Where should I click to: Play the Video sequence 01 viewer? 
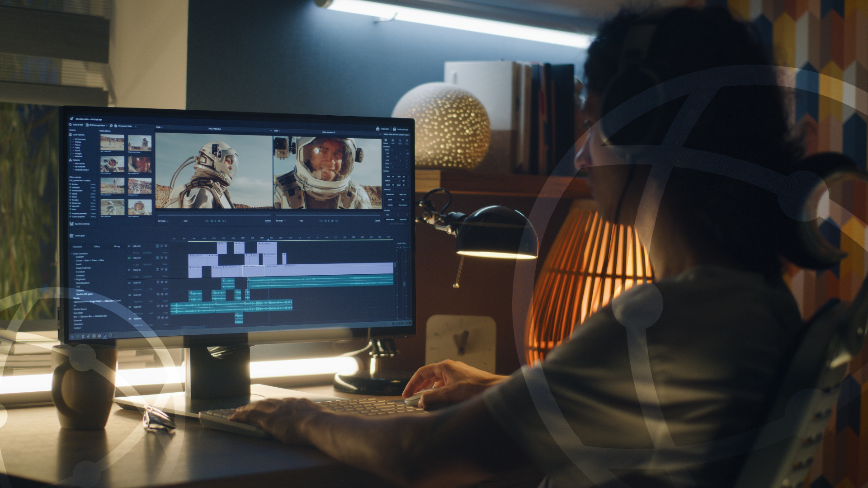click(x=329, y=221)
